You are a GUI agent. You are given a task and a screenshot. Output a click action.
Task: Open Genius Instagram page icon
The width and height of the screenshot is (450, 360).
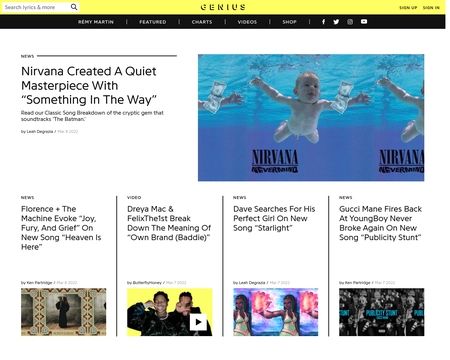pyautogui.click(x=350, y=22)
